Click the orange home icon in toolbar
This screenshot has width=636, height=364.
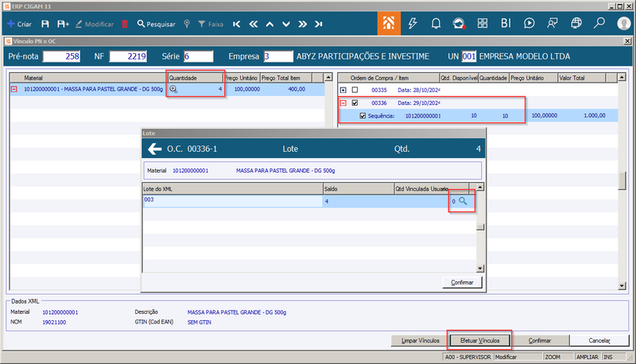click(x=389, y=23)
